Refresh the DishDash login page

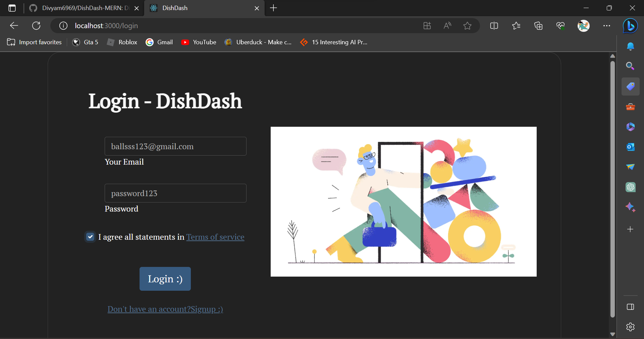click(x=36, y=25)
